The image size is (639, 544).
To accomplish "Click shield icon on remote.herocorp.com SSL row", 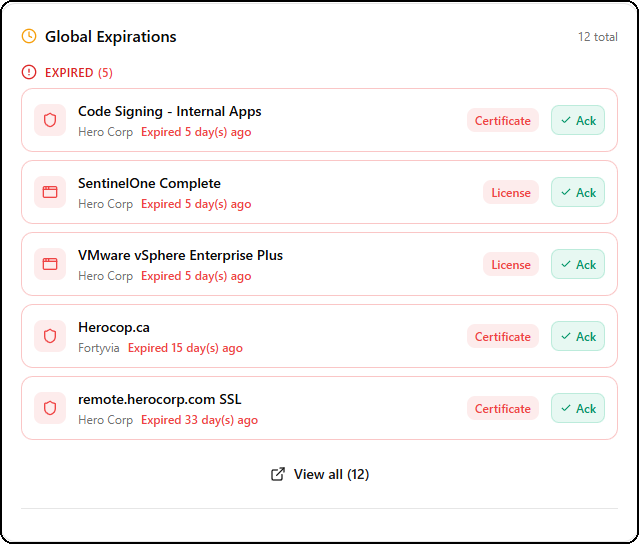I will (50, 408).
